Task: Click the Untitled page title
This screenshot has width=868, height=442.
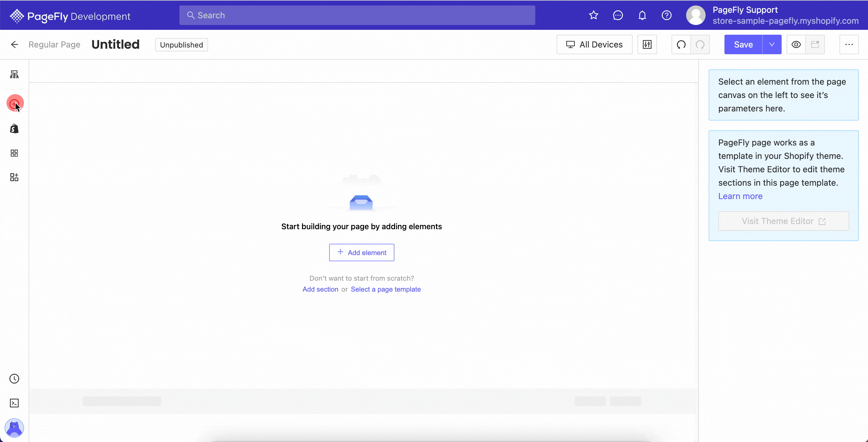Action: point(116,44)
